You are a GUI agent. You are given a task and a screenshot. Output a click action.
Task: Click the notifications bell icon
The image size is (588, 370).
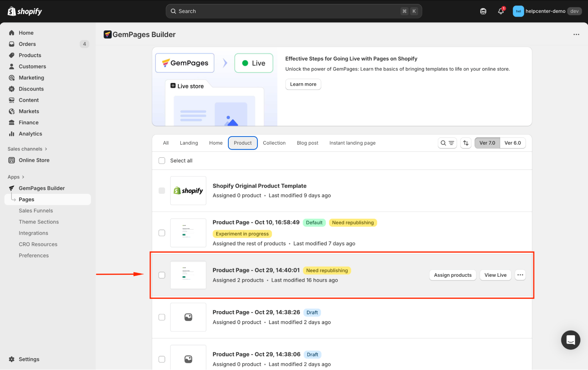(x=501, y=11)
